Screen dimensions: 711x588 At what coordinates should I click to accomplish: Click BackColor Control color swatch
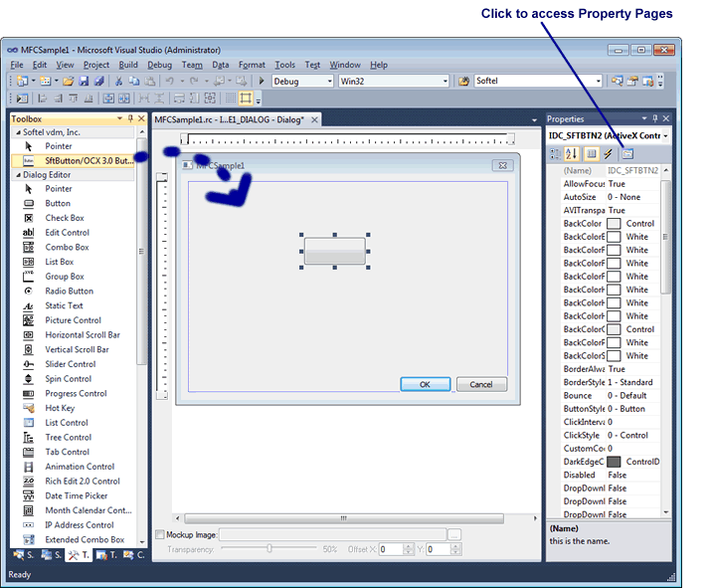coord(614,224)
